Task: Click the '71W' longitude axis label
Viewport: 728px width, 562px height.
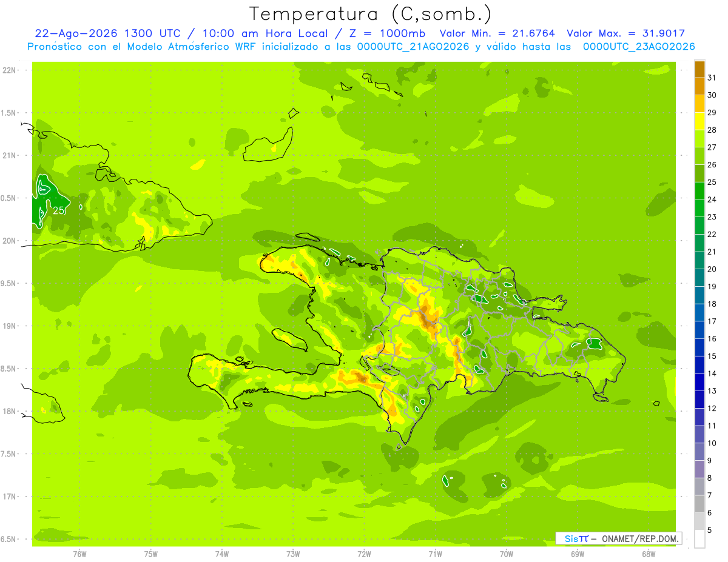Action: tap(435, 554)
